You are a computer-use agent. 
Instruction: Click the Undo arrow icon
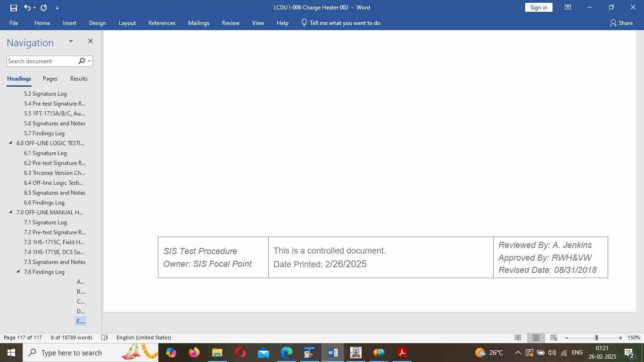[27, 8]
